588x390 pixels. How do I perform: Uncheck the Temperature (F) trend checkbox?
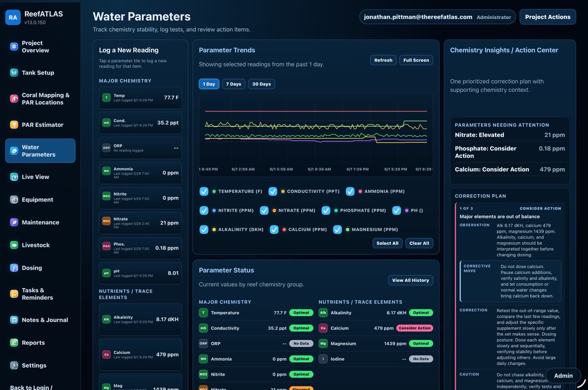(204, 191)
